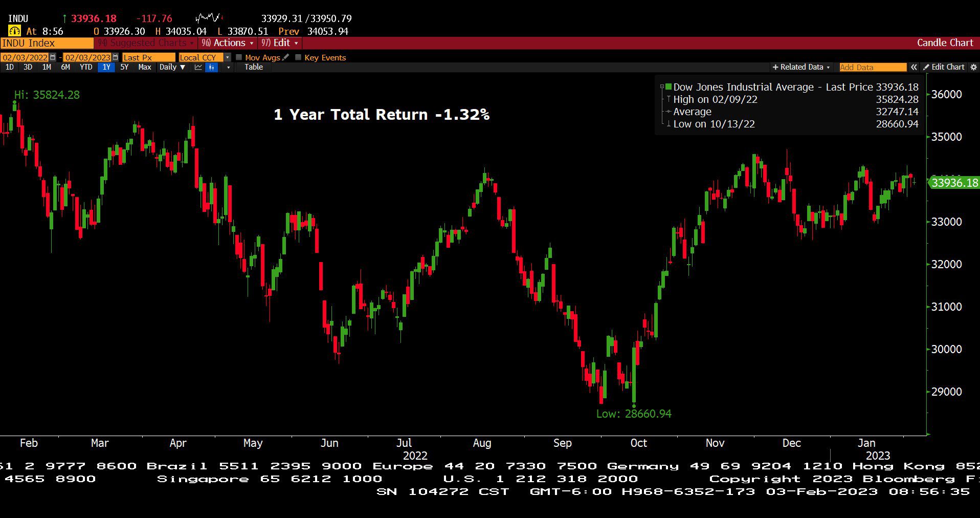
Task: Click the Low on 10/13/22 legend row
Action: tap(792, 124)
